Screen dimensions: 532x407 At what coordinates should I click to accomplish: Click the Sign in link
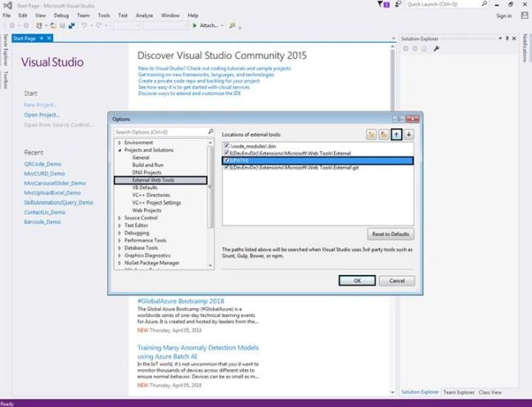click(x=504, y=16)
